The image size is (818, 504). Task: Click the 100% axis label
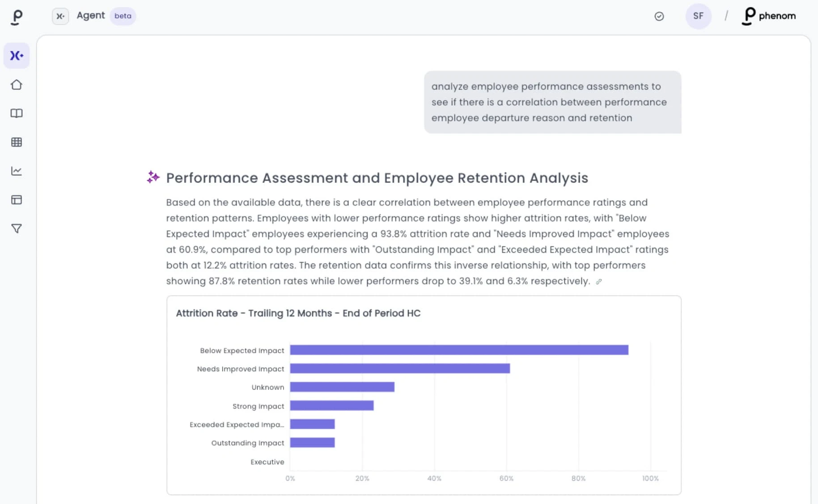click(x=650, y=479)
